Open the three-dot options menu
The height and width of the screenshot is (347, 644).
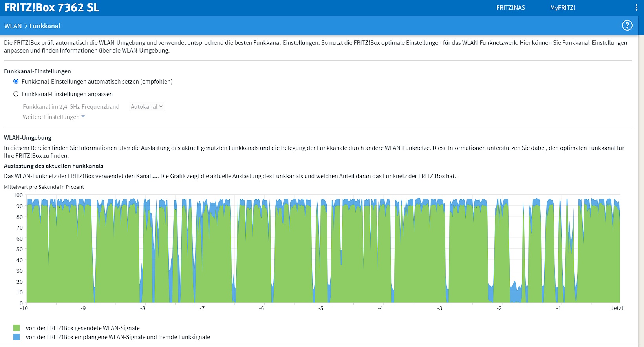[x=636, y=7]
